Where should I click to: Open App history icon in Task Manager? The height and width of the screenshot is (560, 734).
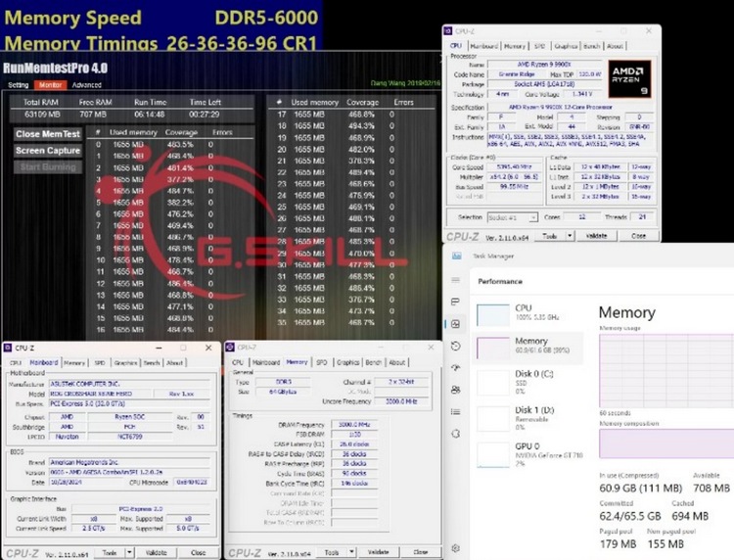tap(456, 348)
